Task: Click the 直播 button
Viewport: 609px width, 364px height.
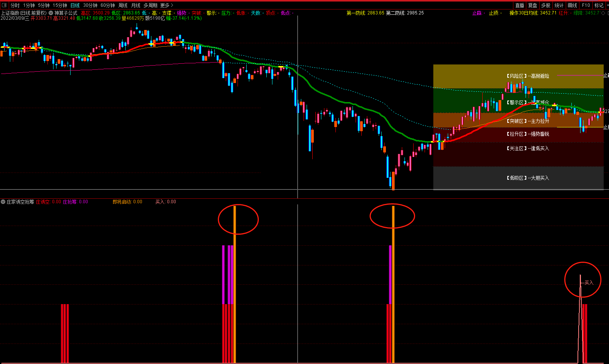Action: click(520, 5)
